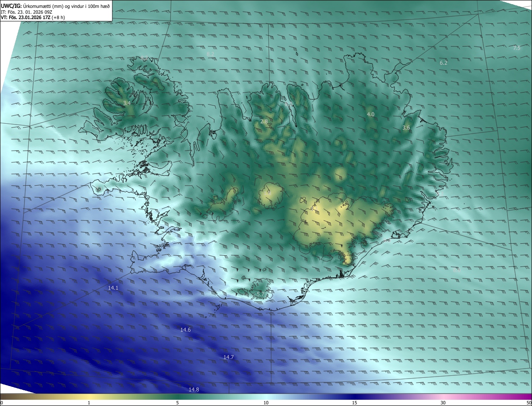Click the 10 label on the color scale
This screenshot has height=406, width=532.
coord(266,403)
